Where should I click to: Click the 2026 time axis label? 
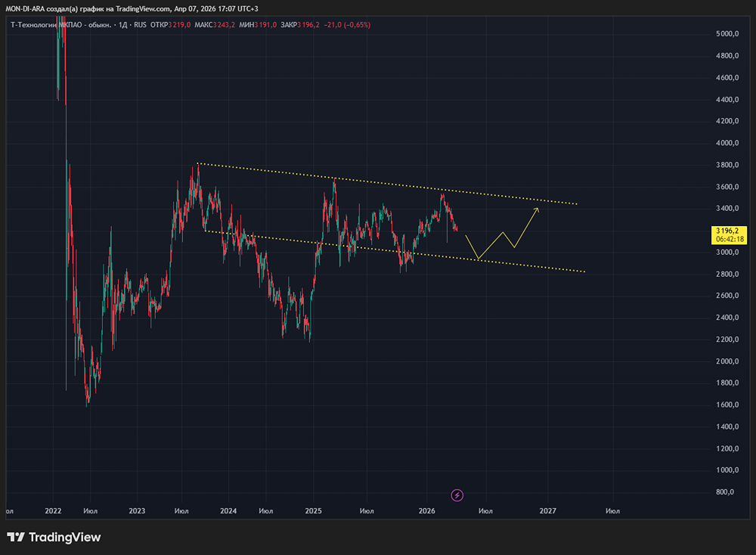[426, 510]
